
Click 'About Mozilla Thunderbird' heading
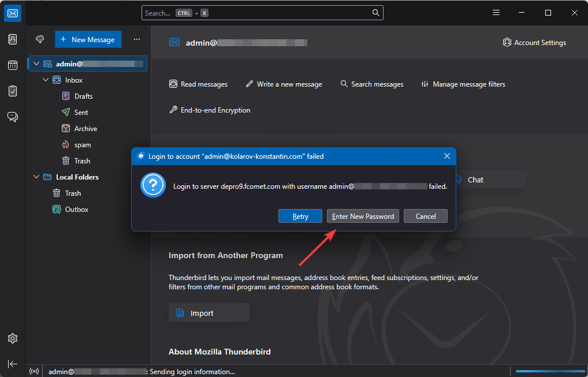[x=219, y=352]
